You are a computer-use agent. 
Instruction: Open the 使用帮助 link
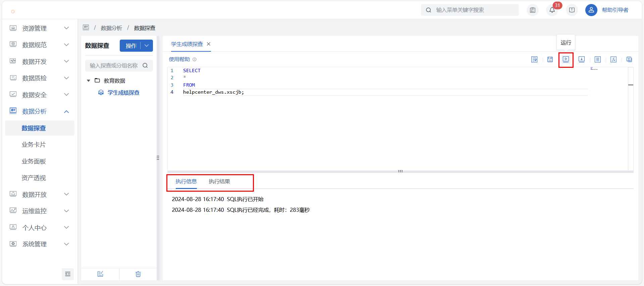179,59
